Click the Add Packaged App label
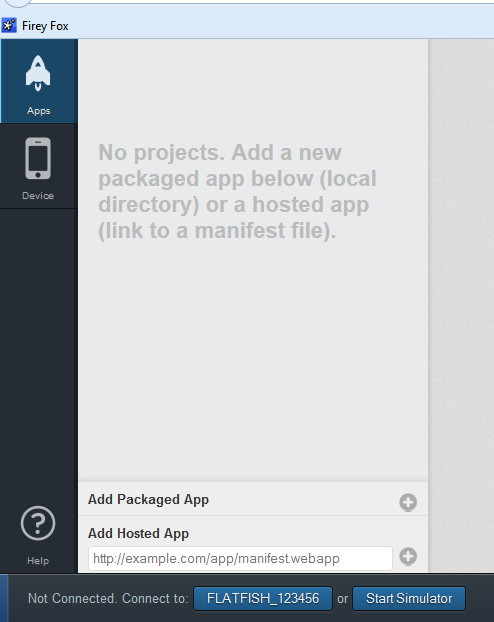 point(148,500)
